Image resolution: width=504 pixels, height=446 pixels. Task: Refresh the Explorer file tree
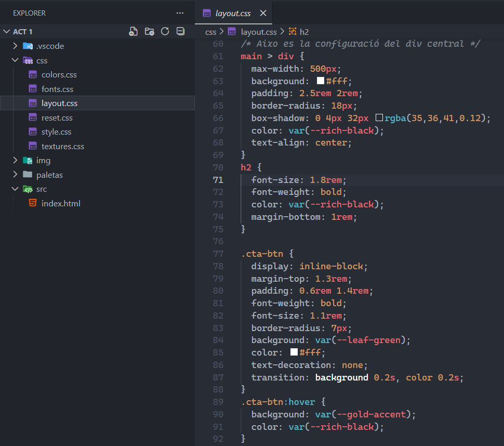165,32
